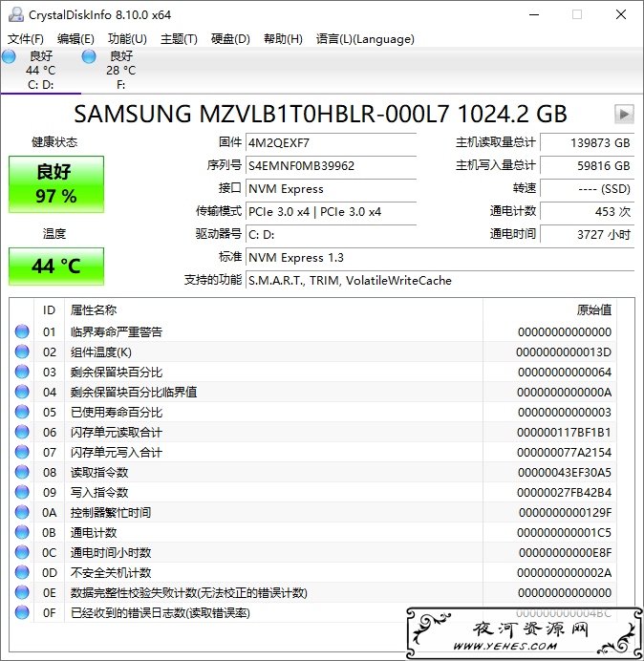Open the 硬盘(D) menu

pyautogui.click(x=230, y=39)
